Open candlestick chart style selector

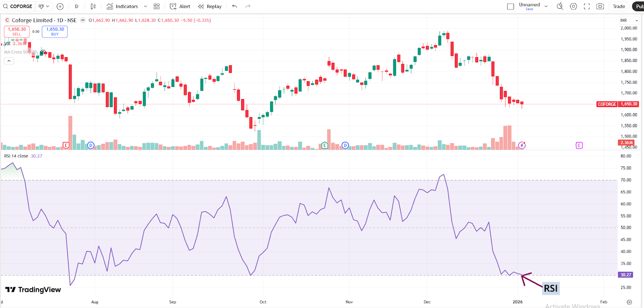pos(93,6)
